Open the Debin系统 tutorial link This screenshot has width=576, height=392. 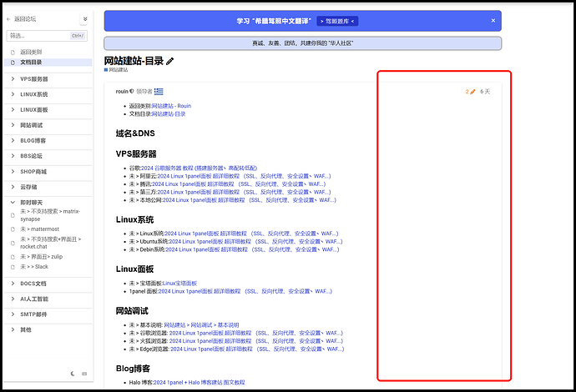tap(252, 249)
